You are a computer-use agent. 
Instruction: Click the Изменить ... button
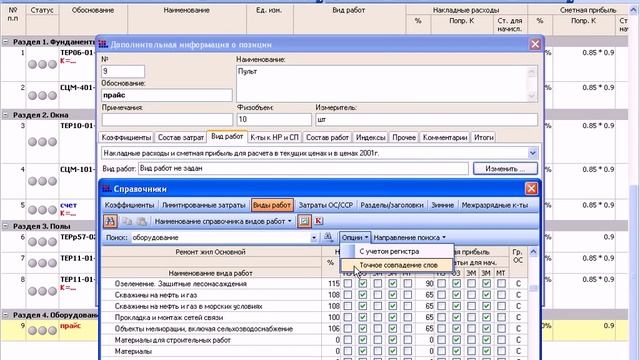[x=505, y=169]
